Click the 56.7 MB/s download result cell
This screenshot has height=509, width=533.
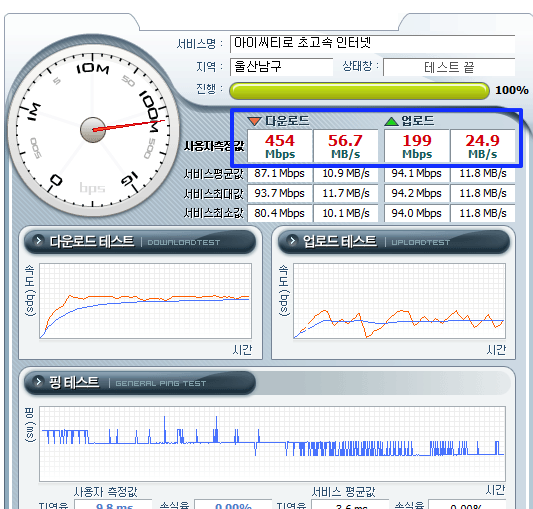[x=345, y=146]
